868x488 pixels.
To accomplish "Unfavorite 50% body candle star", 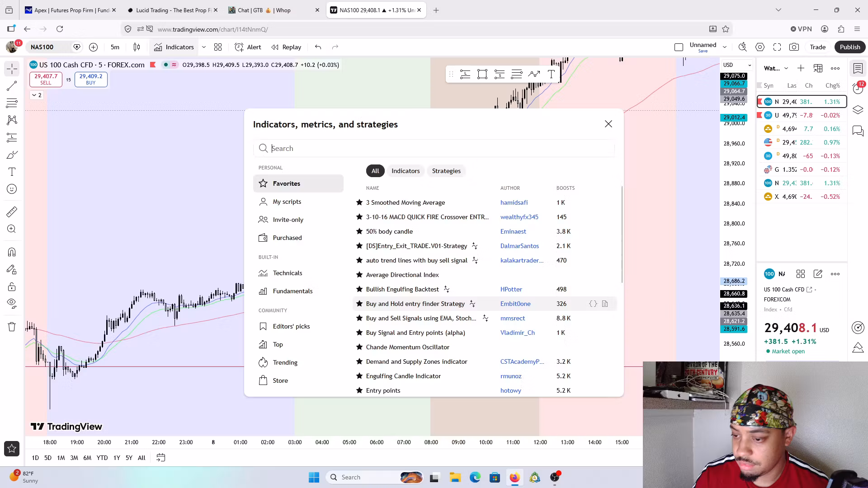I will click(359, 231).
